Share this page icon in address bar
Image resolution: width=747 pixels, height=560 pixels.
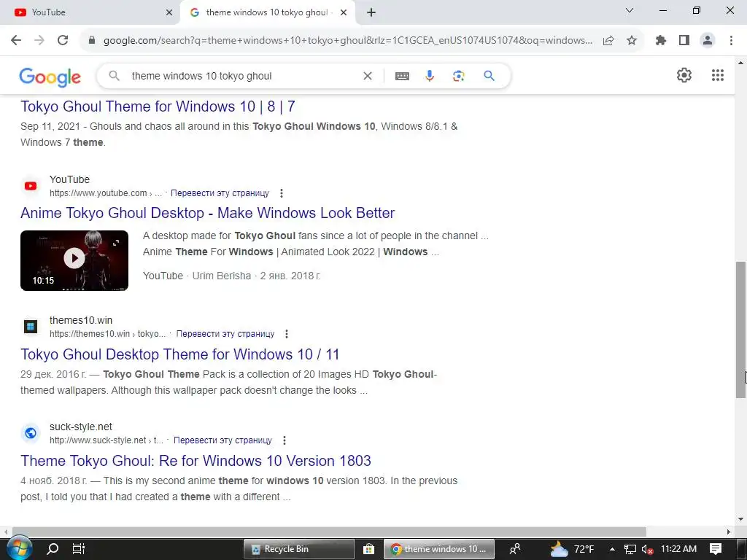pos(608,41)
